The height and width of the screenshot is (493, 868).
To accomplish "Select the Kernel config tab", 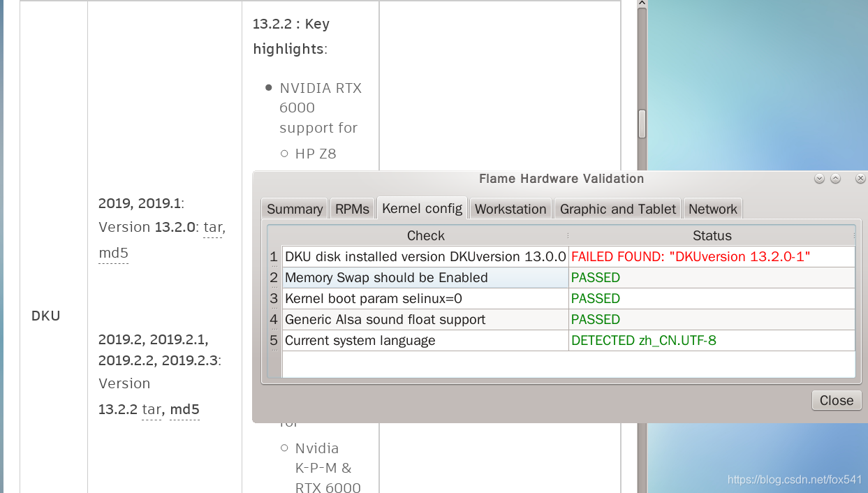I will tap(422, 208).
